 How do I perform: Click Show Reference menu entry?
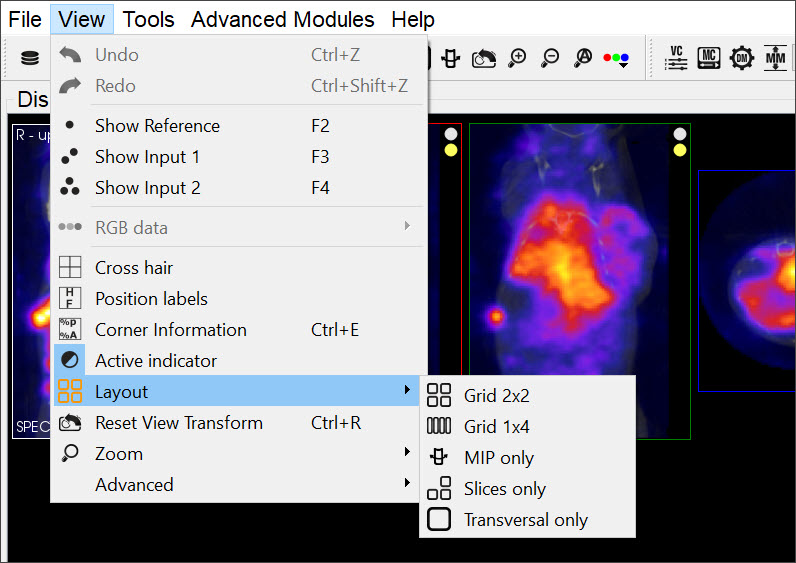point(157,126)
